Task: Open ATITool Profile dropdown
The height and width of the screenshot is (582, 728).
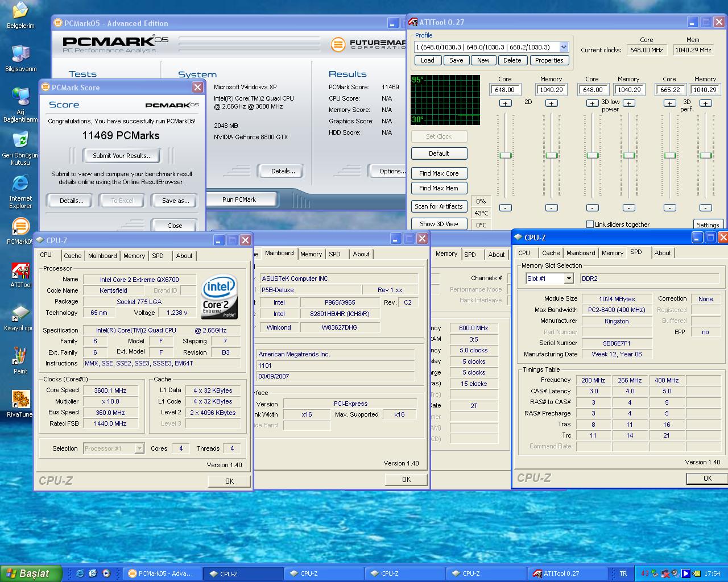Action: 564,47
